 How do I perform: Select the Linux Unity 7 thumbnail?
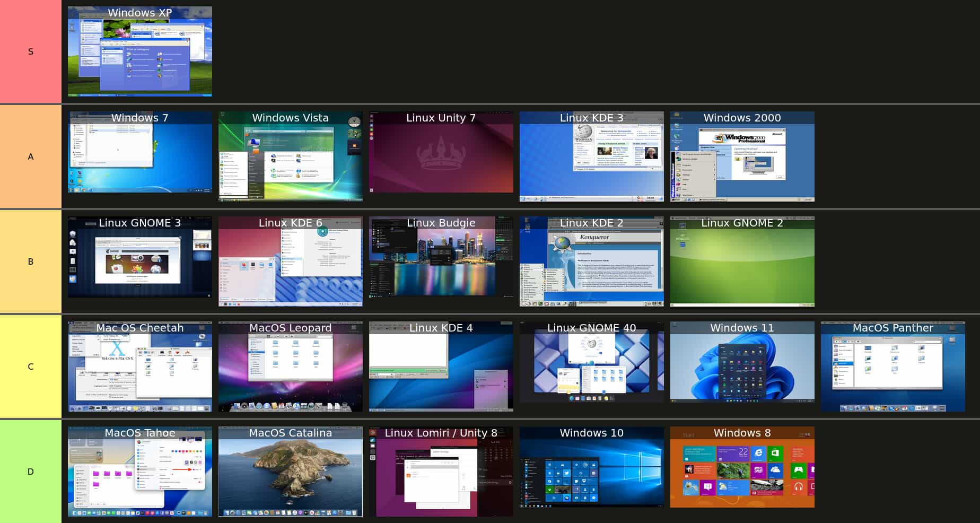[441, 152]
